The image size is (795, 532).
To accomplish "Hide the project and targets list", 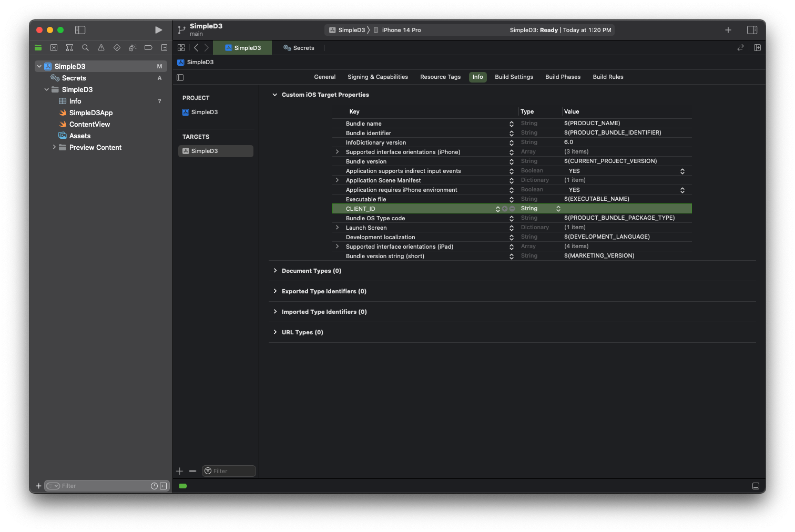I will pyautogui.click(x=180, y=77).
